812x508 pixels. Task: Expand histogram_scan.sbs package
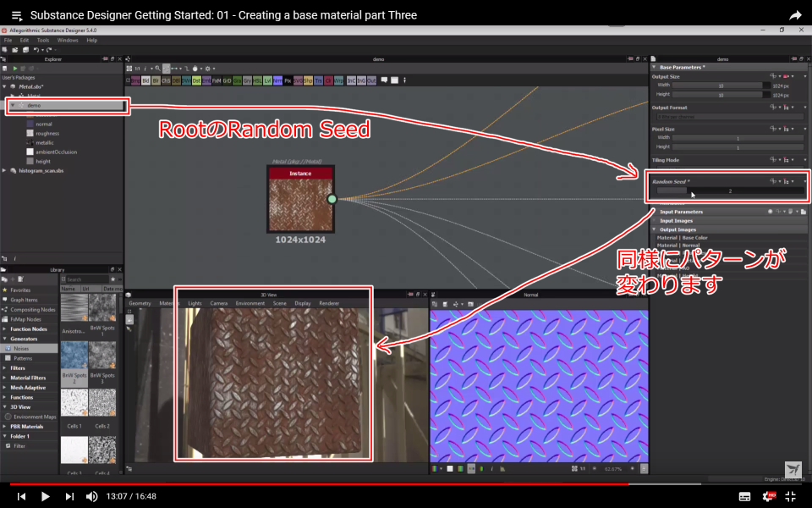click(x=5, y=170)
